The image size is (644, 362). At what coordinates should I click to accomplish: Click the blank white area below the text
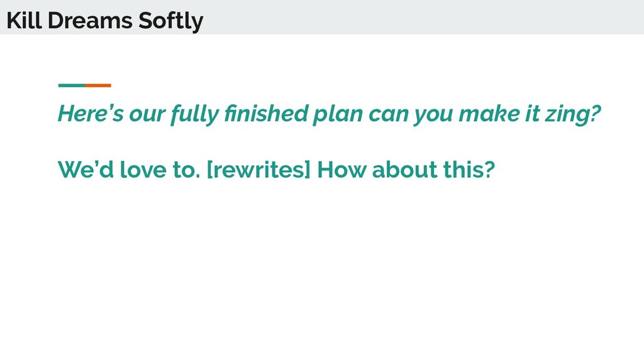[322, 271]
